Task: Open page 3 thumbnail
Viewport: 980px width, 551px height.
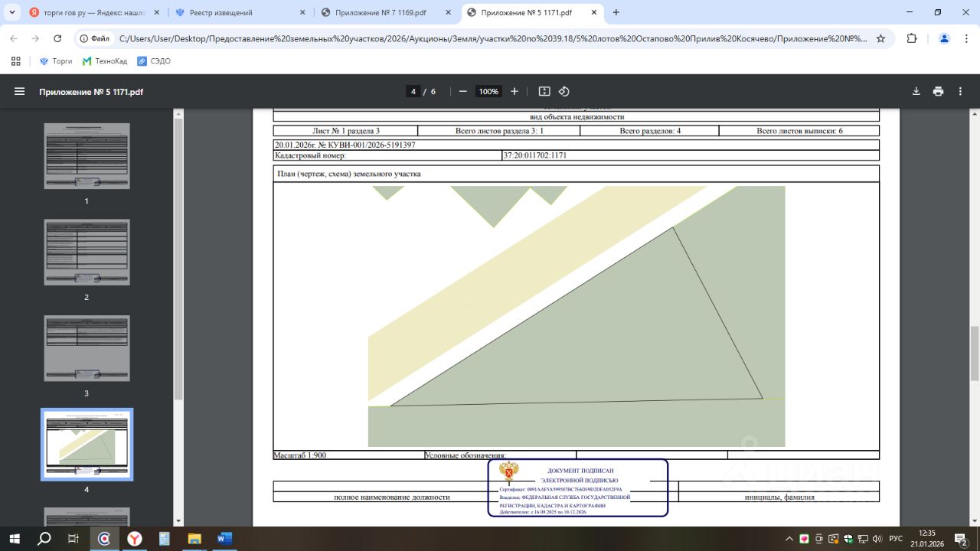Action: (x=87, y=348)
